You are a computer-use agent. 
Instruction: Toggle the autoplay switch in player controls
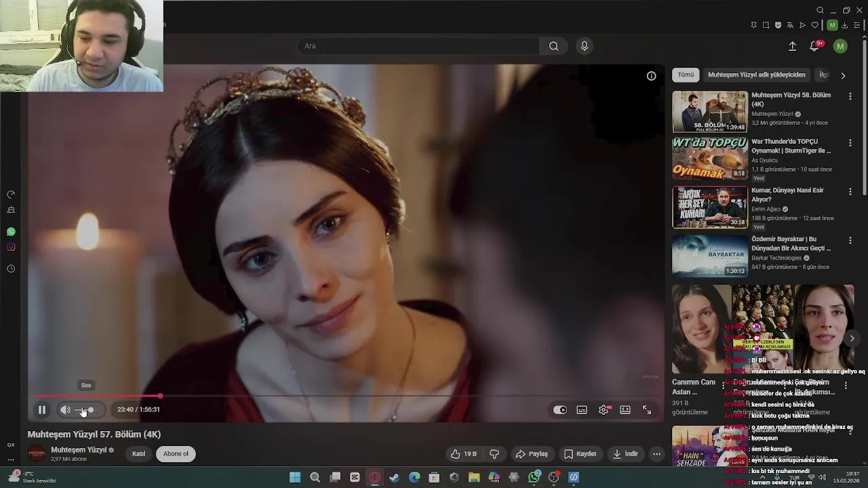click(x=560, y=410)
